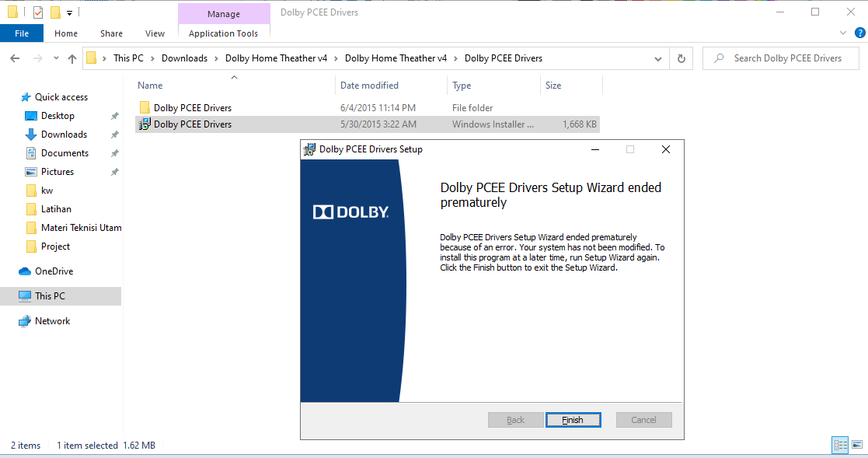Click the folder icon in address bar
The height and width of the screenshot is (458, 868).
pyautogui.click(x=92, y=58)
